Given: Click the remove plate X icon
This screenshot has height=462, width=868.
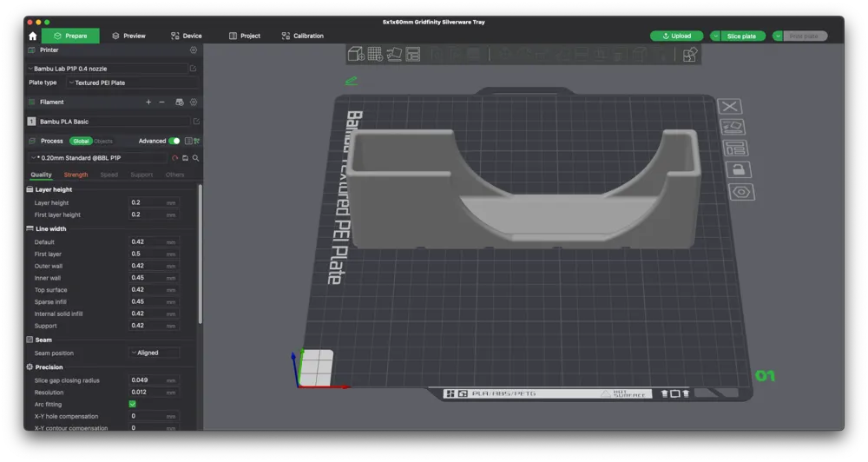Looking at the screenshot, I should pyautogui.click(x=730, y=106).
